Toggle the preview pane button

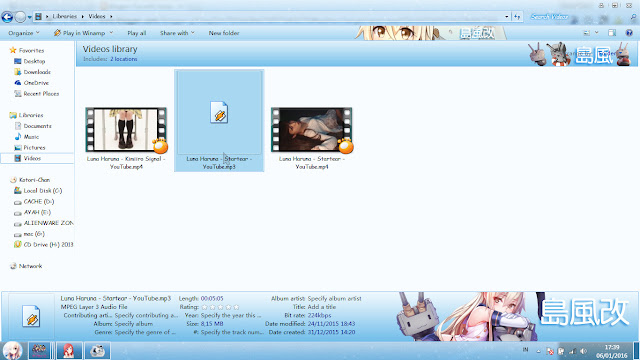[612, 33]
